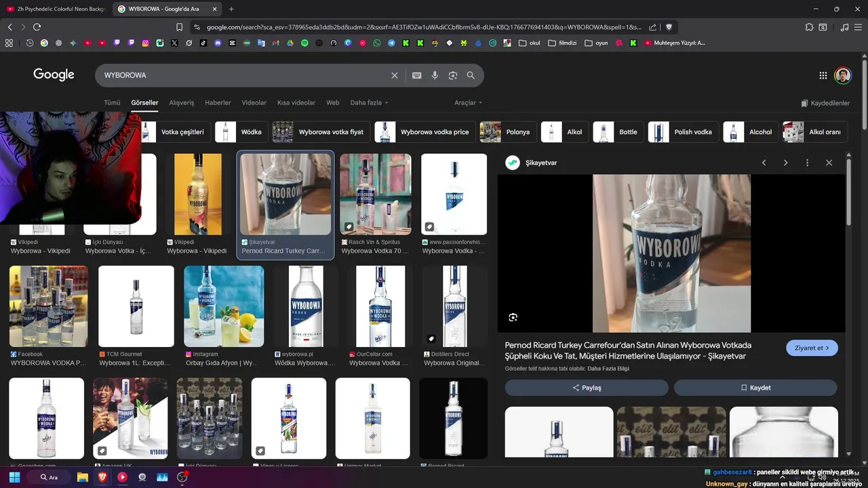Viewport: 868px width, 488px height.
Task: Filter by the Wyborowa vodka price chip
Action: tap(425, 132)
